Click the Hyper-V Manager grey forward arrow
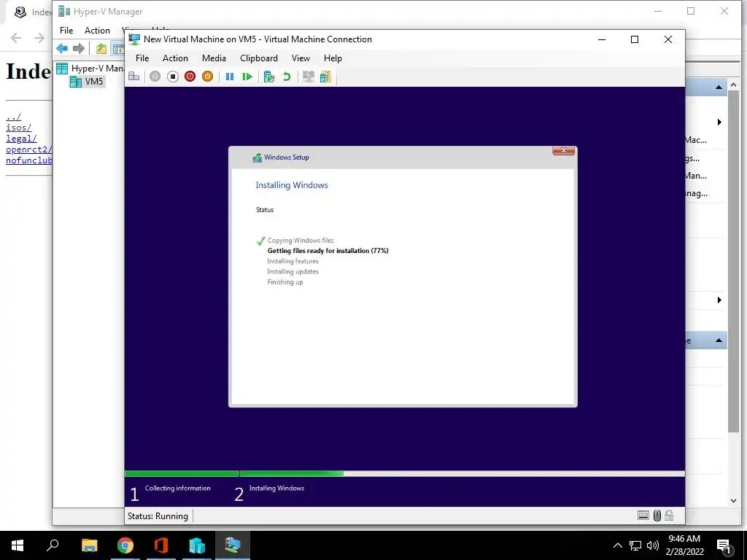The width and height of the screenshot is (747, 560). click(x=79, y=48)
